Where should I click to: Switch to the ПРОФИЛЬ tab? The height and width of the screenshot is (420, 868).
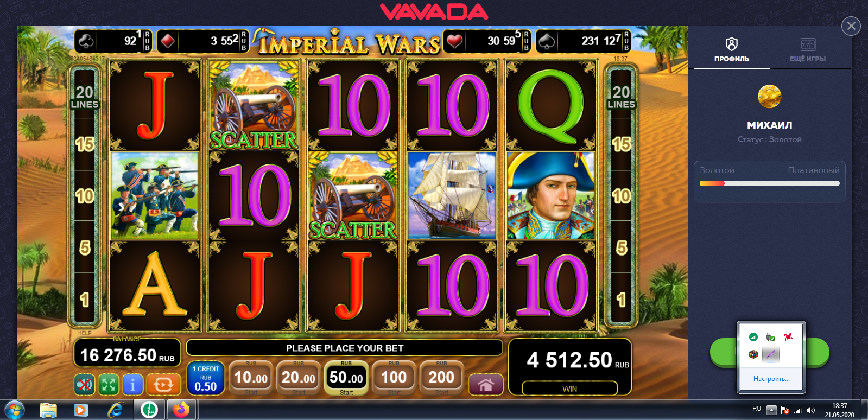click(x=731, y=50)
